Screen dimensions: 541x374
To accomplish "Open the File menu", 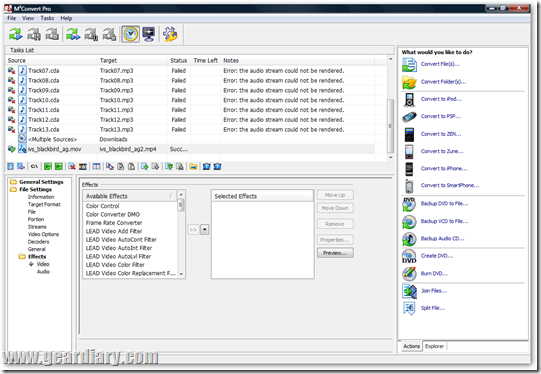I will click(x=11, y=18).
